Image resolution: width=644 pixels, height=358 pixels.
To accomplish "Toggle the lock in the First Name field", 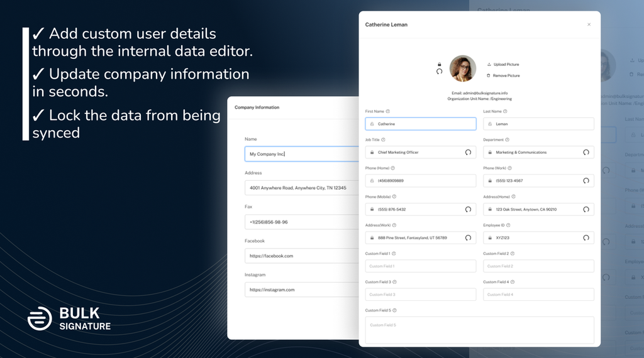I will (x=372, y=124).
